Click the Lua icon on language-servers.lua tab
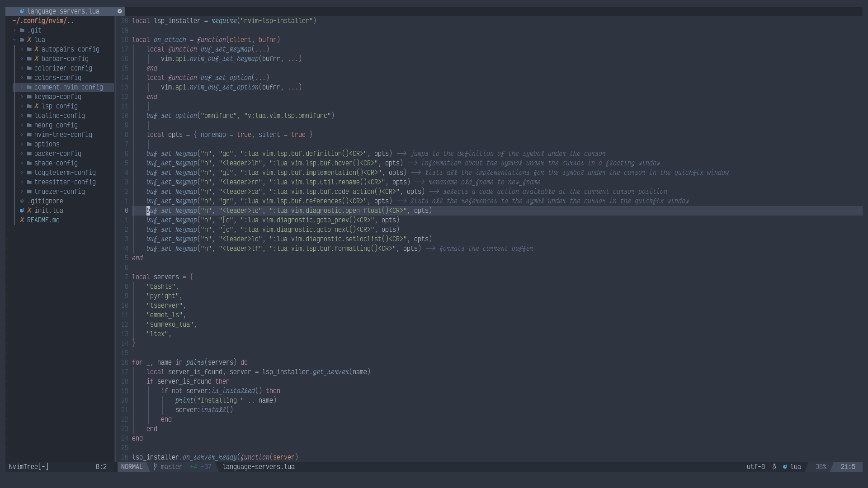Screen dimensions: 868x488 [22, 11]
